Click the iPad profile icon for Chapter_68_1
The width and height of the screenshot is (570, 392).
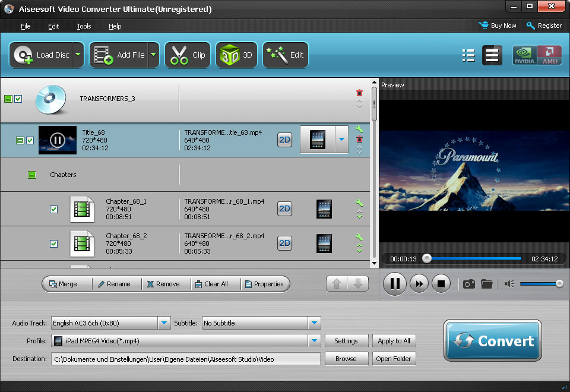coord(324,208)
